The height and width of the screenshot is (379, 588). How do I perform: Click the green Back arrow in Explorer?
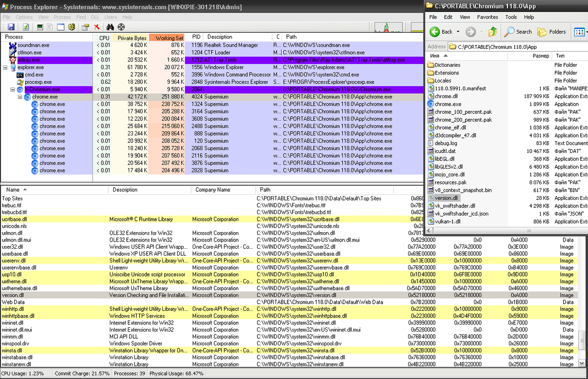[435, 32]
